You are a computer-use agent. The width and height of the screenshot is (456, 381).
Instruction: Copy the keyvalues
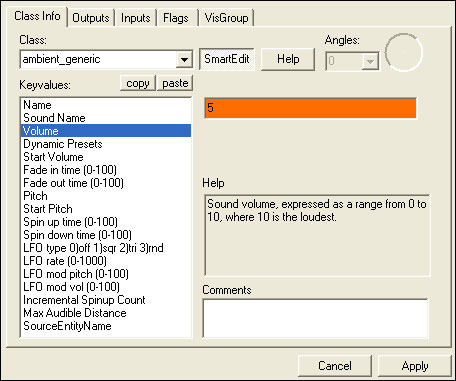click(x=138, y=83)
